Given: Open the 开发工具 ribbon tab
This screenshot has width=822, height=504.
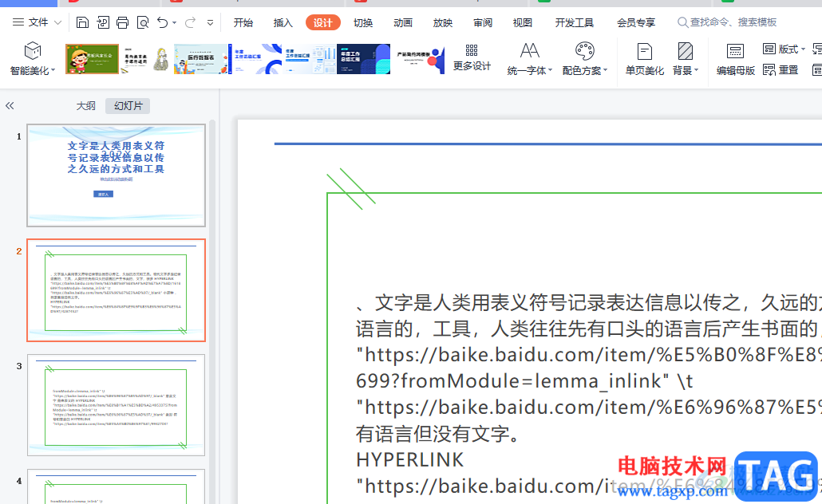Looking at the screenshot, I should tap(575, 22).
